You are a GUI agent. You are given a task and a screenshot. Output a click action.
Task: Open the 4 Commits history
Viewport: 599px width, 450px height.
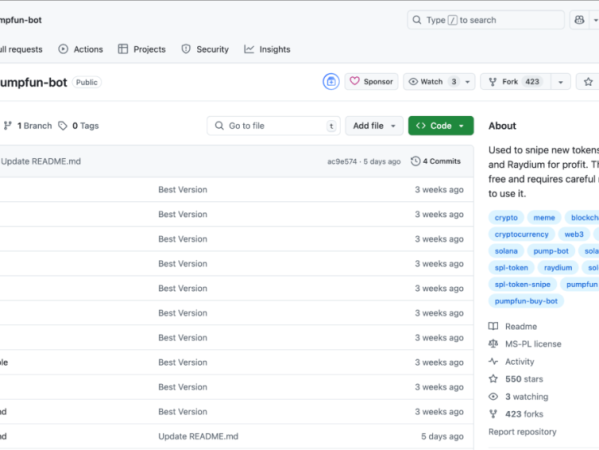click(x=436, y=161)
